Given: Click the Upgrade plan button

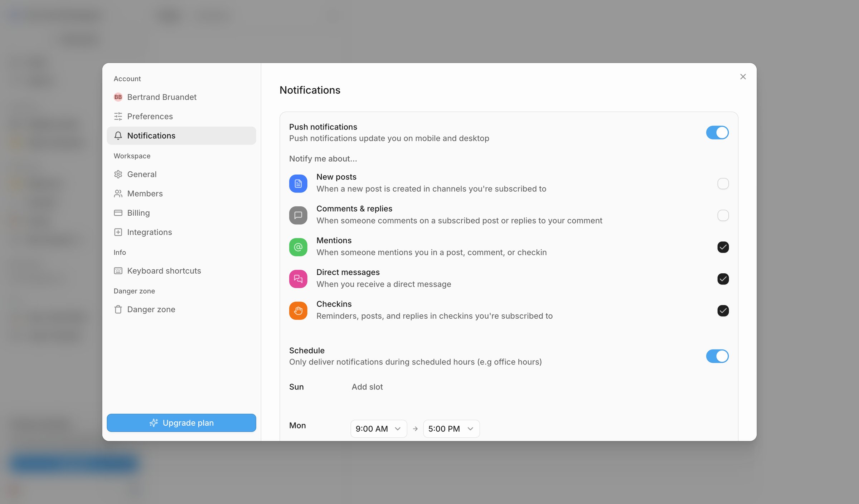Looking at the screenshot, I should click(x=181, y=423).
